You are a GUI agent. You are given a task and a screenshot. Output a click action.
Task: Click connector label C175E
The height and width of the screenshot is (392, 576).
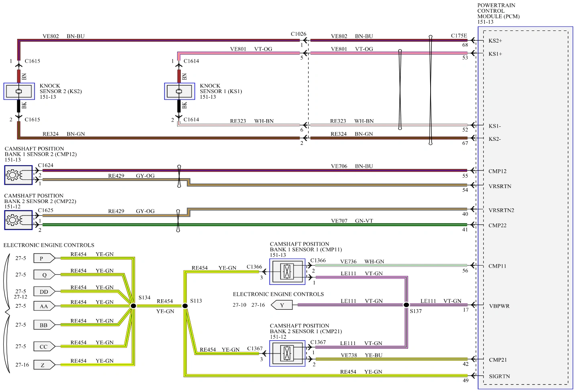(x=459, y=36)
